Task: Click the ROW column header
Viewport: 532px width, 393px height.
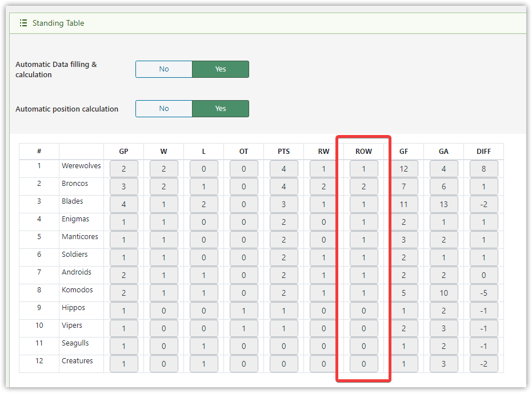Action: tap(363, 152)
